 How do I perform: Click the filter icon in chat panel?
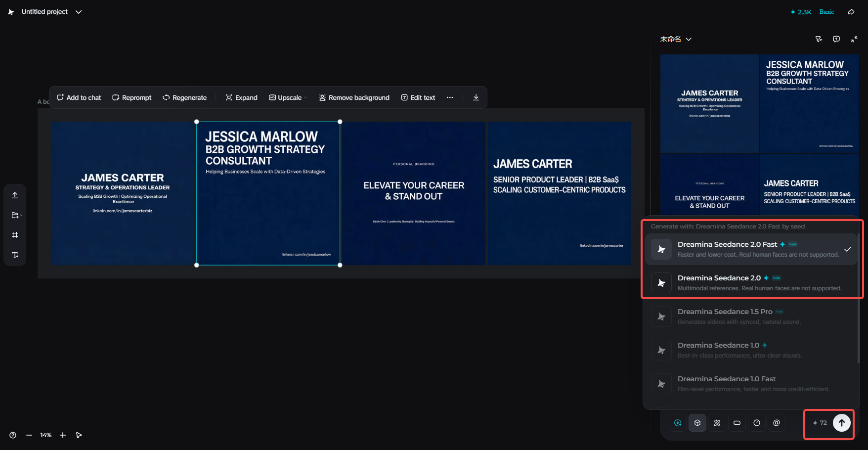[819, 39]
